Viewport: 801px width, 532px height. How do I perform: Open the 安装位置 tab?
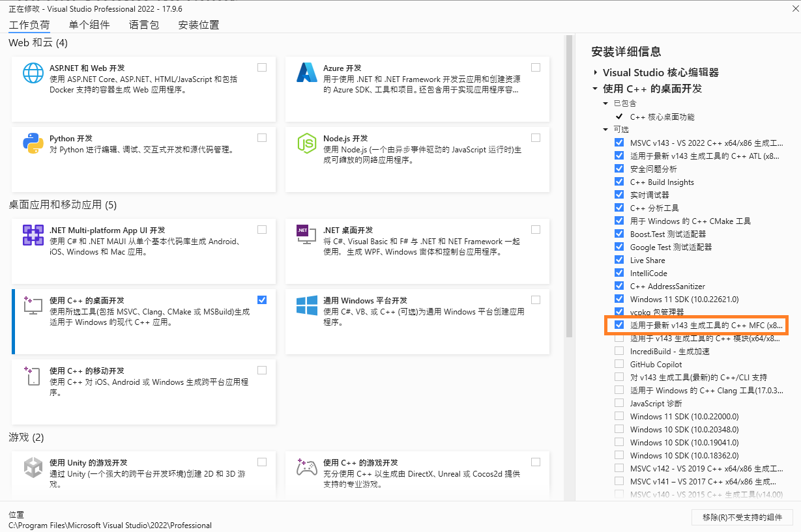point(199,25)
